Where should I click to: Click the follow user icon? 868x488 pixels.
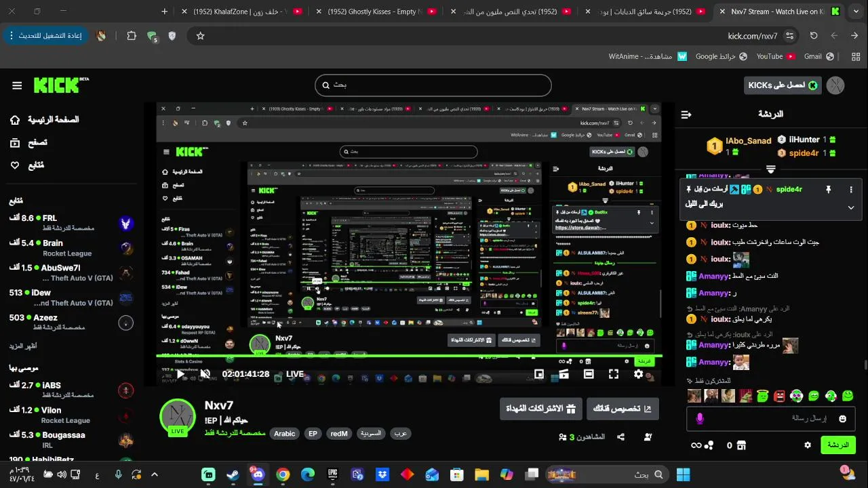tap(648, 437)
